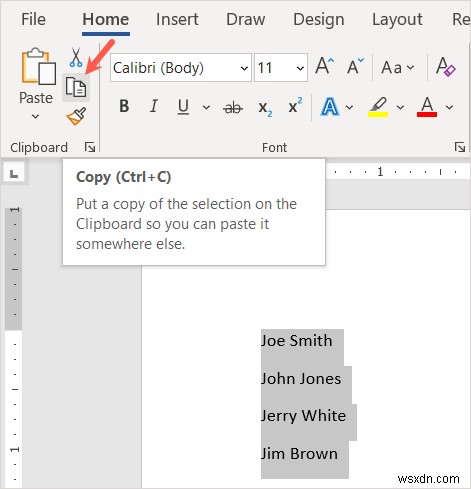Open the File tab

coord(33,19)
